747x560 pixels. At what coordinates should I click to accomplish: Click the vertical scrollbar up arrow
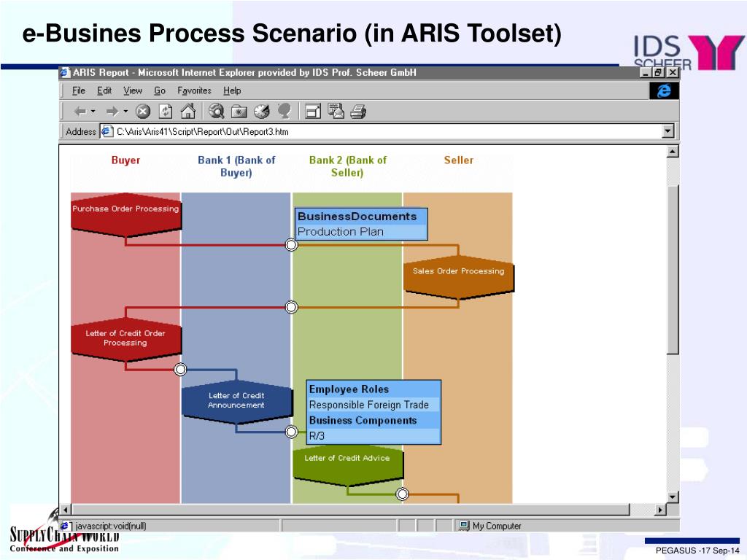click(x=672, y=152)
